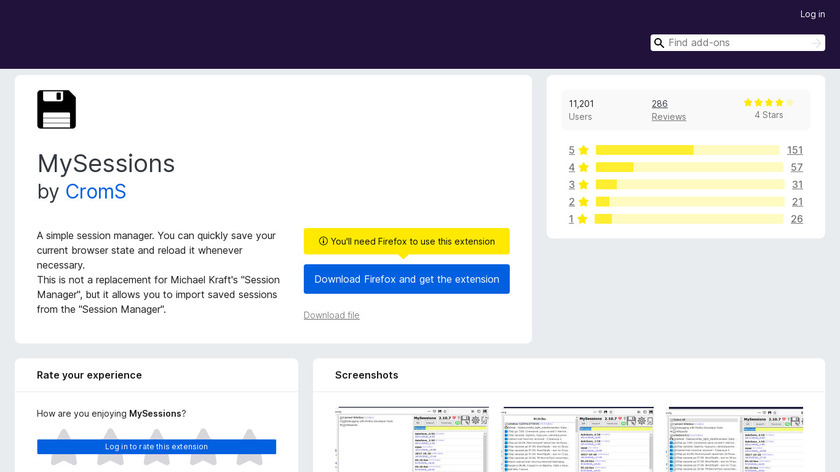Click the 5-star rating bar
840x472 pixels.
687,150
